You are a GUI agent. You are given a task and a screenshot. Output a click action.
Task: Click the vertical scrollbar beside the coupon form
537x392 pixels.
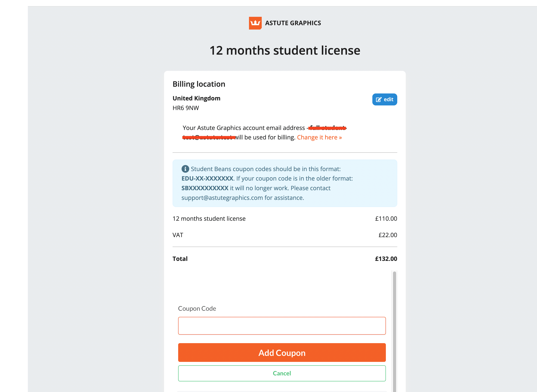(394, 332)
